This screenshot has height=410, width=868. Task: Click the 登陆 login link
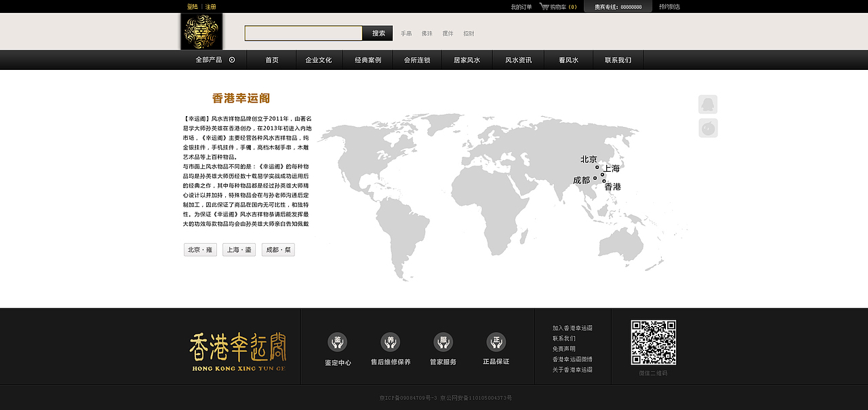coord(193,7)
